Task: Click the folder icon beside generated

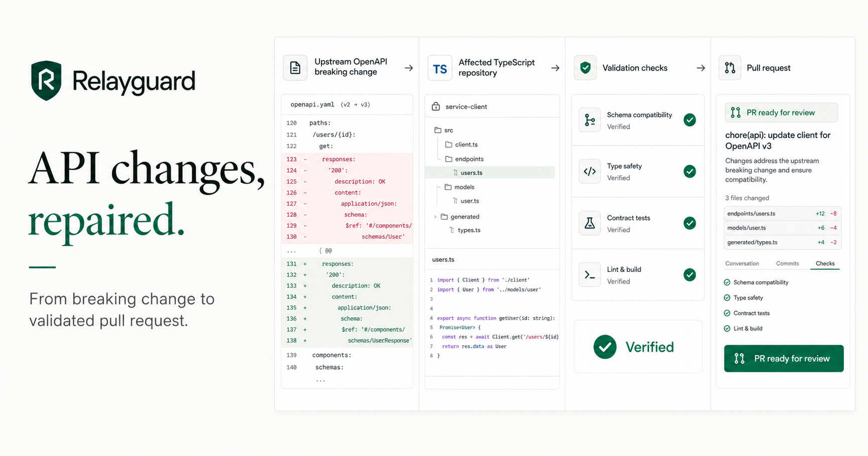Action: (x=444, y=217)
